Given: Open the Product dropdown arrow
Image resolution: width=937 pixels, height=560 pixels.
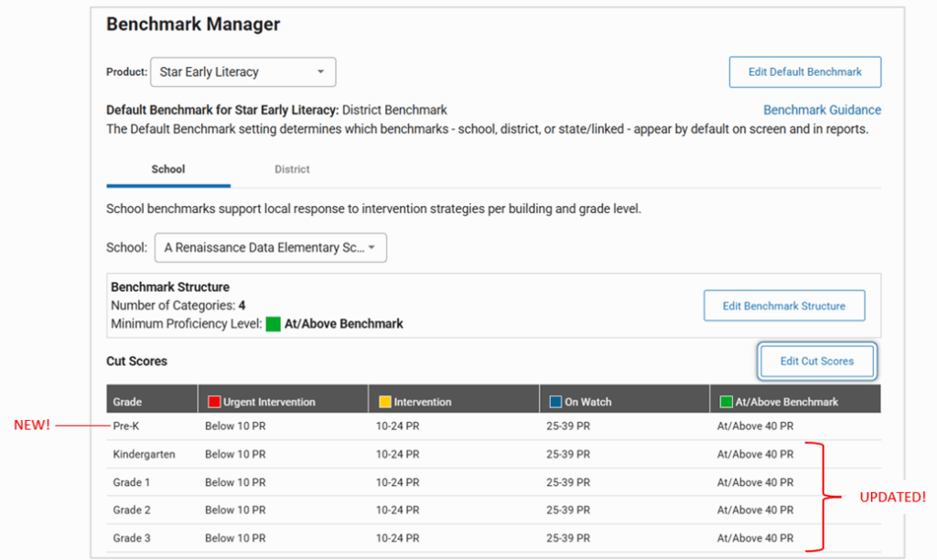Looking at the screenshot, I should (320, 71).
